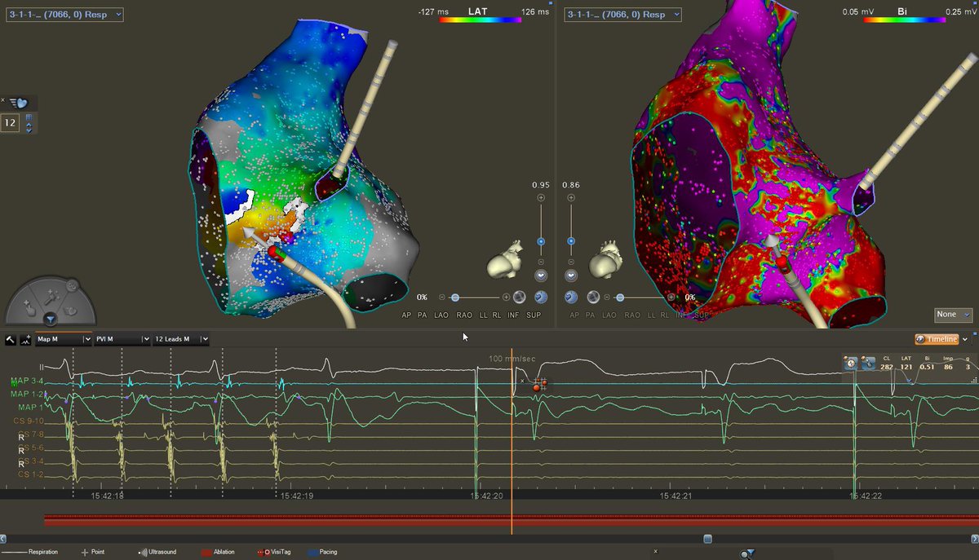Toggle Respiration in the timeline legend

click(31, 553)
